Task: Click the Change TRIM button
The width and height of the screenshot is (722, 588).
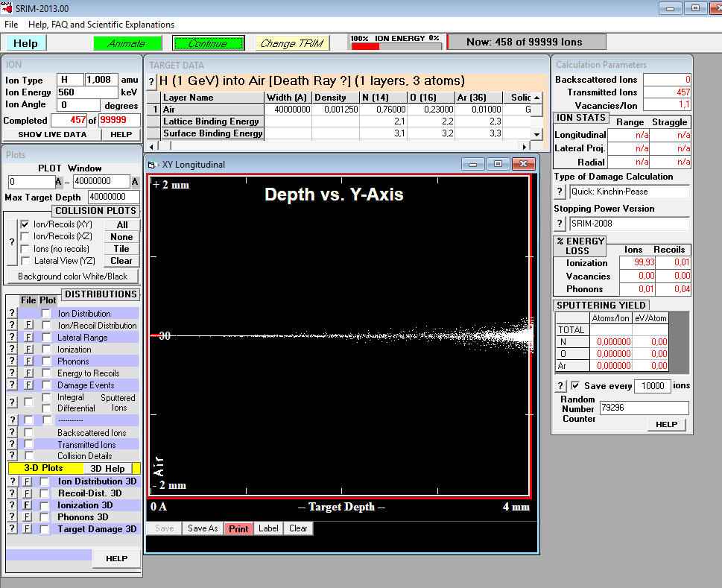Action: coord(291,43)
